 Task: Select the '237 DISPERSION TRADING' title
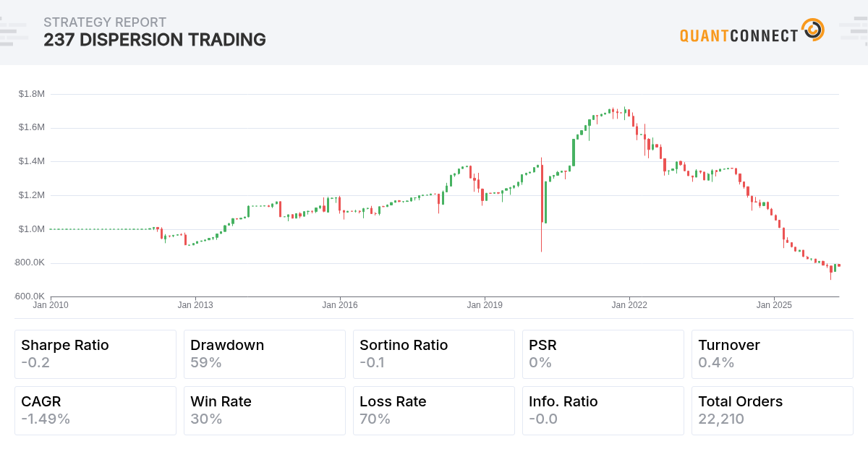pyautogui.click(x=155, y=40)
